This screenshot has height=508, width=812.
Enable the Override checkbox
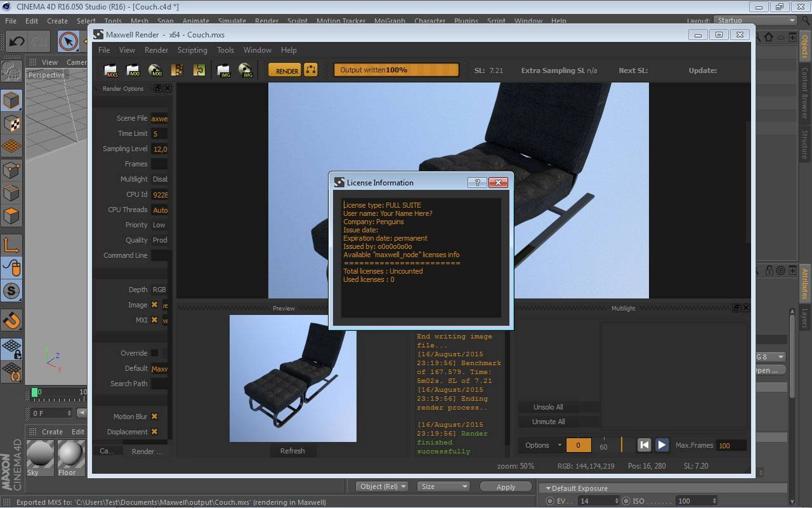[x=154, y=353]
